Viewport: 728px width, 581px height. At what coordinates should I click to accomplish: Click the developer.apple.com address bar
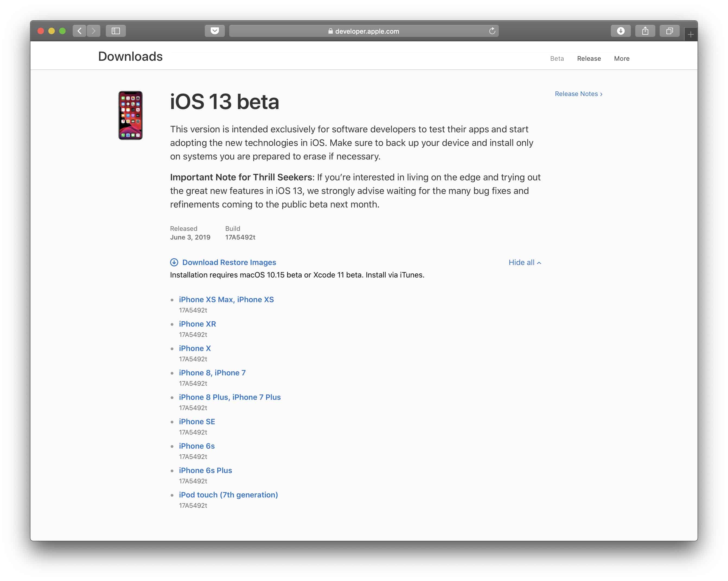tap(364, 31)
